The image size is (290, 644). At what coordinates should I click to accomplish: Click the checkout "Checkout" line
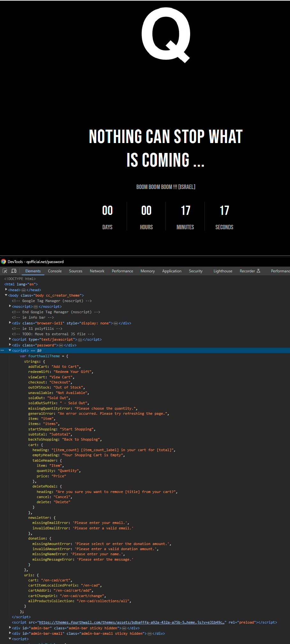[50, 382]
